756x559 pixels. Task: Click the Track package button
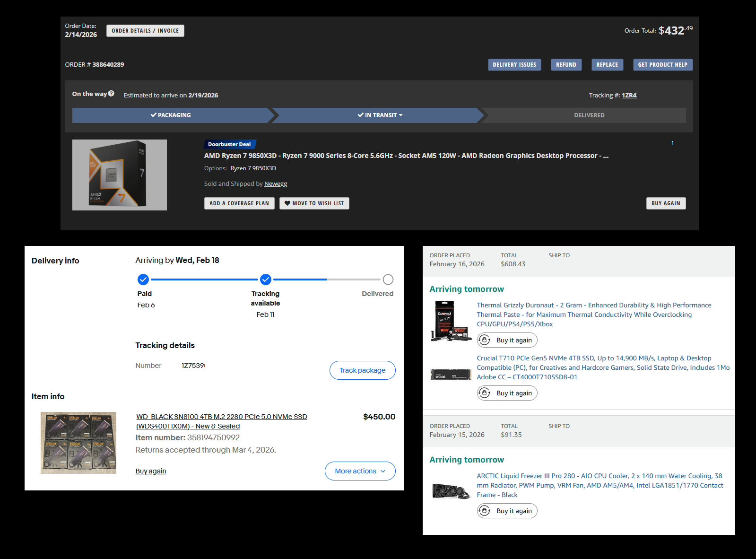[363, 370]
